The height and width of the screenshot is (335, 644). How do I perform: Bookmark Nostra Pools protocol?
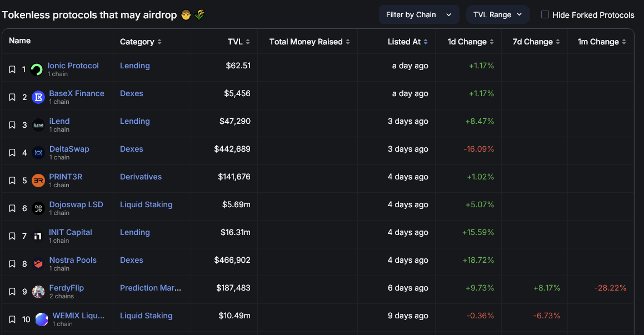click(x=12, y=264)
